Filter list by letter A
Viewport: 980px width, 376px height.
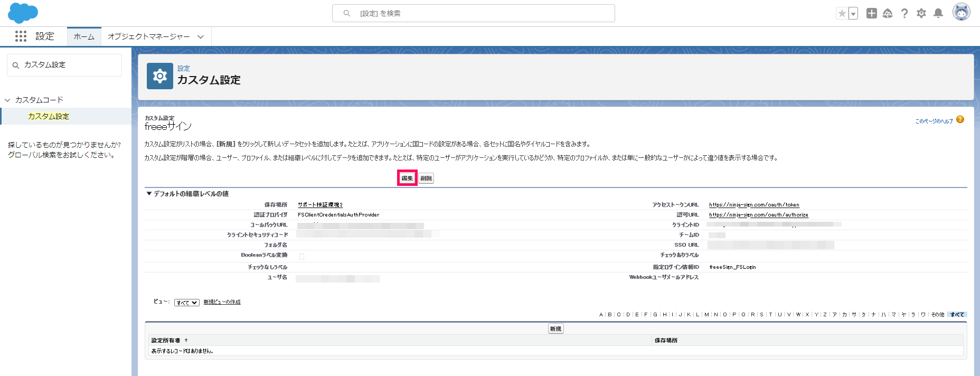click(x=601, y=314)
